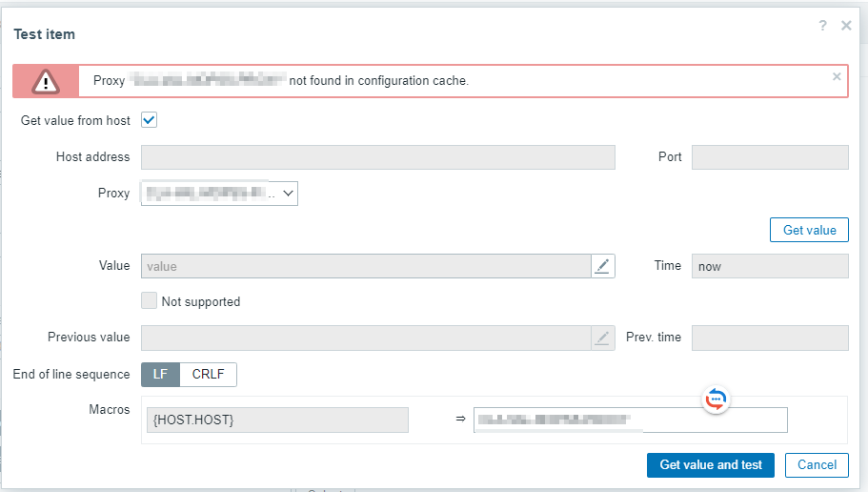
Task: Select LF end of line option
Action: pyautogui.click(x=160, y=374)
